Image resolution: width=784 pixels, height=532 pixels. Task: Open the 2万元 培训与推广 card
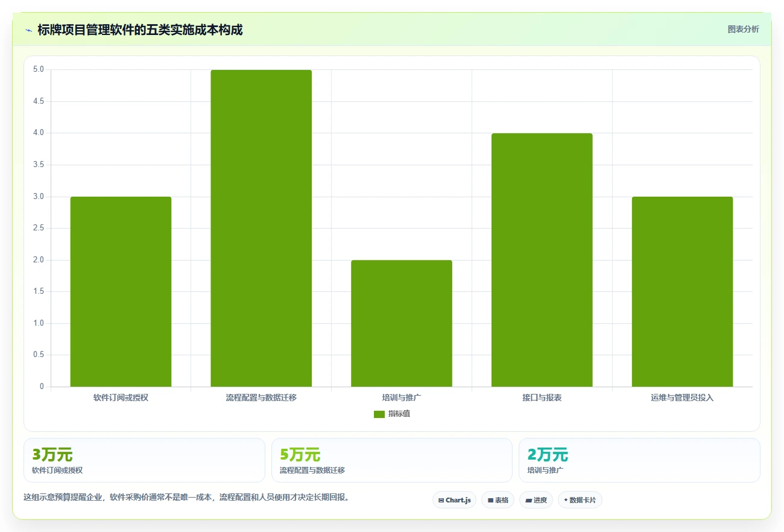pos(639,460)
